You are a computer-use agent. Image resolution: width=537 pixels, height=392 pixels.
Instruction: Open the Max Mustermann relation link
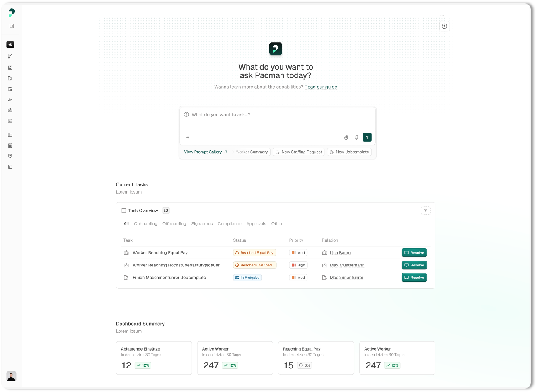(347, 265)
